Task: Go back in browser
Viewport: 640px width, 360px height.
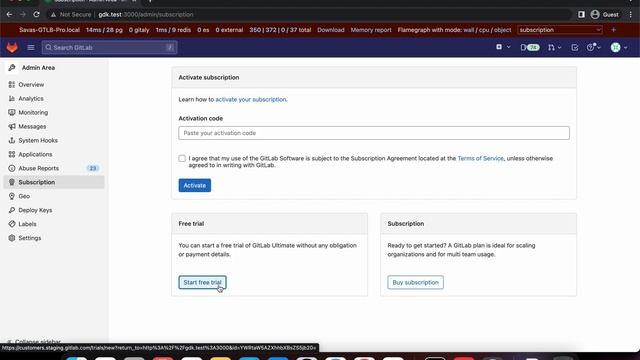Action: coord(9,14)
